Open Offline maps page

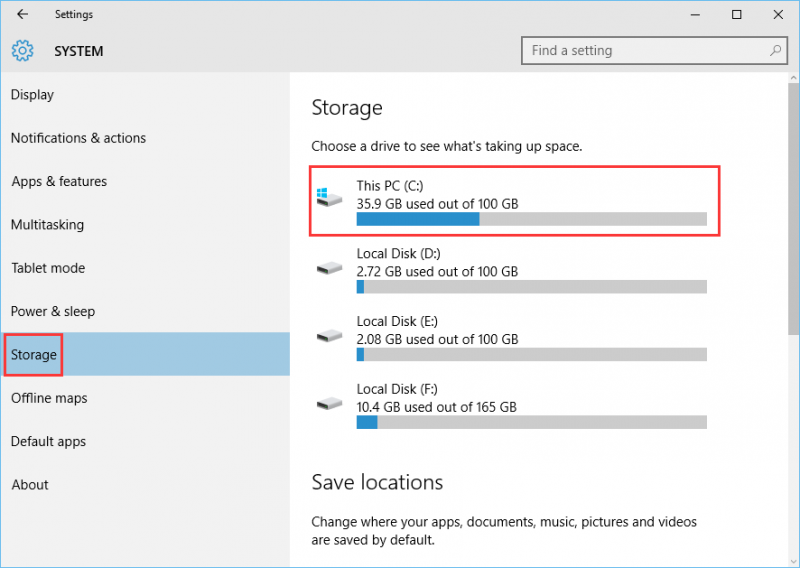click(x=49, y=399)
